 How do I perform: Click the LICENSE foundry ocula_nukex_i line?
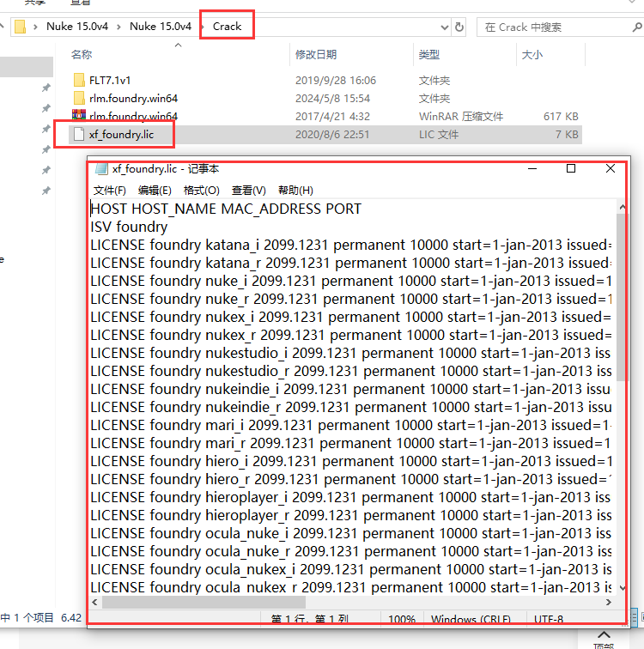point(351,569)
